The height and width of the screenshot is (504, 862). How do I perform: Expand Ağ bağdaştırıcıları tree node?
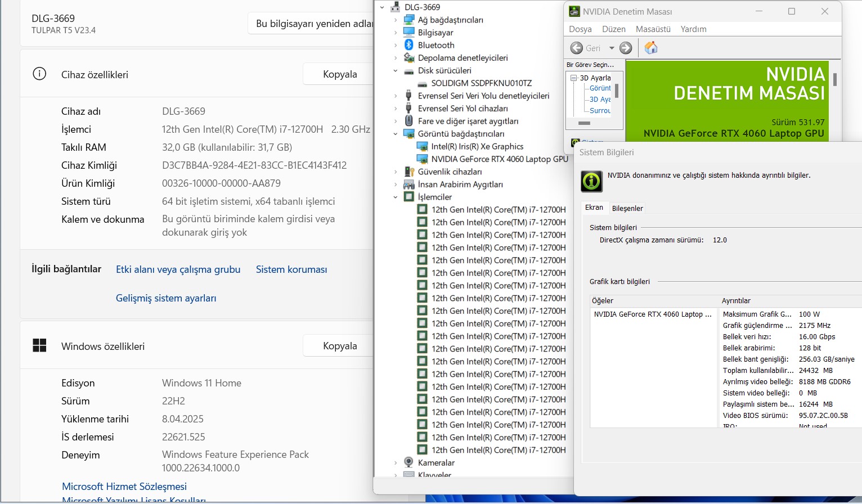click(396, 20)
